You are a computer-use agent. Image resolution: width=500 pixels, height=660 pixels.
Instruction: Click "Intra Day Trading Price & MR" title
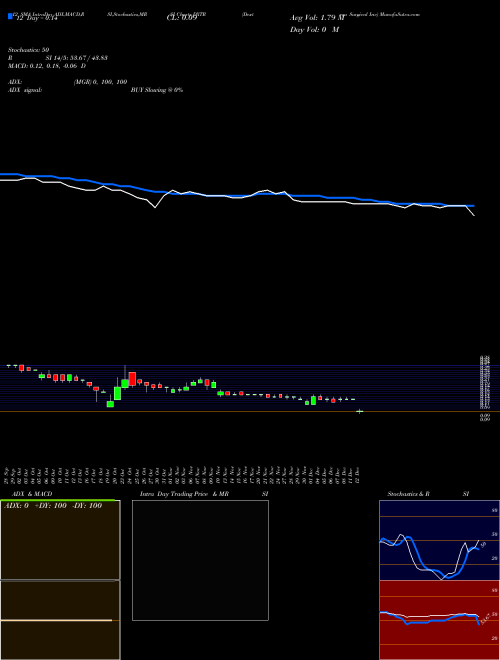(184, 494)
